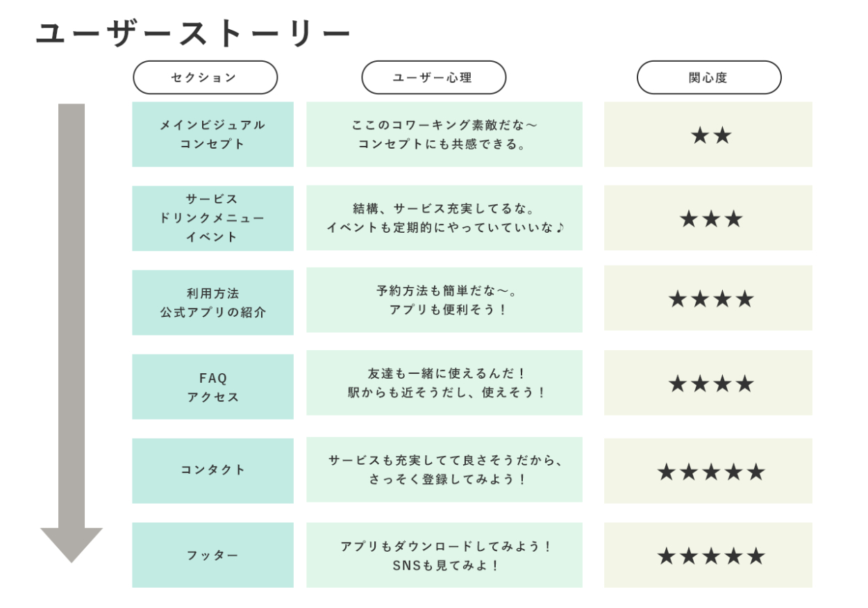868x608 pixels.
Task: Click the ユーザーストーリー title text
Action: click(193, 33)
